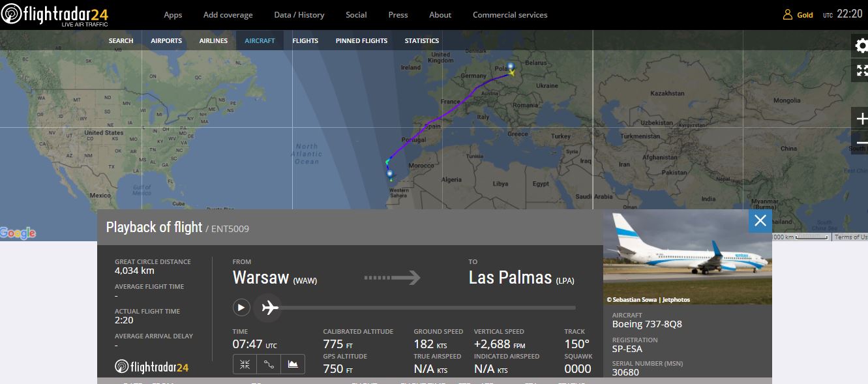
Task: Open the map Terms of Use link
Action: point(851,237)
